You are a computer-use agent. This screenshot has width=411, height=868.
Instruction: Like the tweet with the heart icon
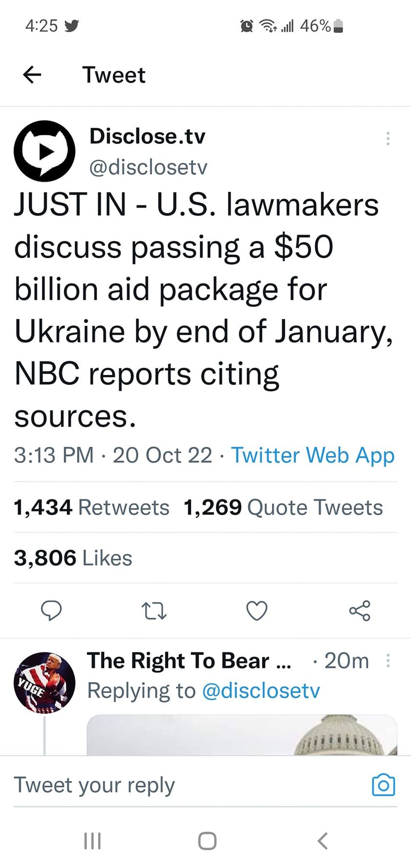[256, 611]
